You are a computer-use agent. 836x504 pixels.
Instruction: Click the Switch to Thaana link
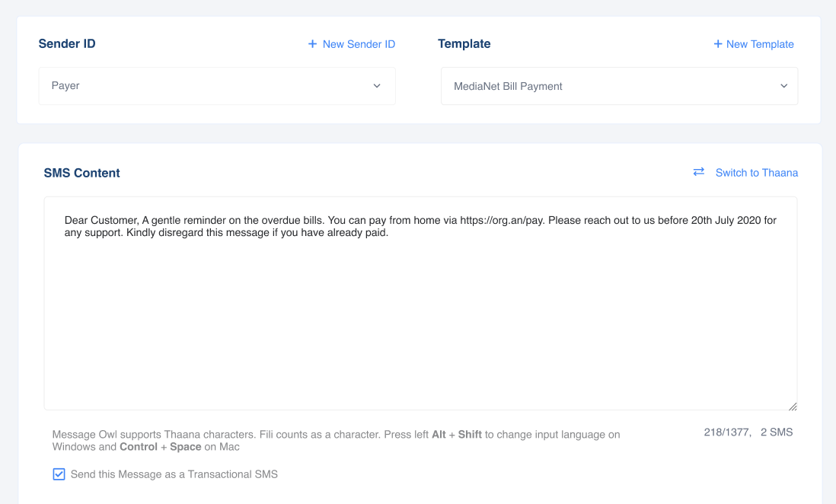click(756, 173)
